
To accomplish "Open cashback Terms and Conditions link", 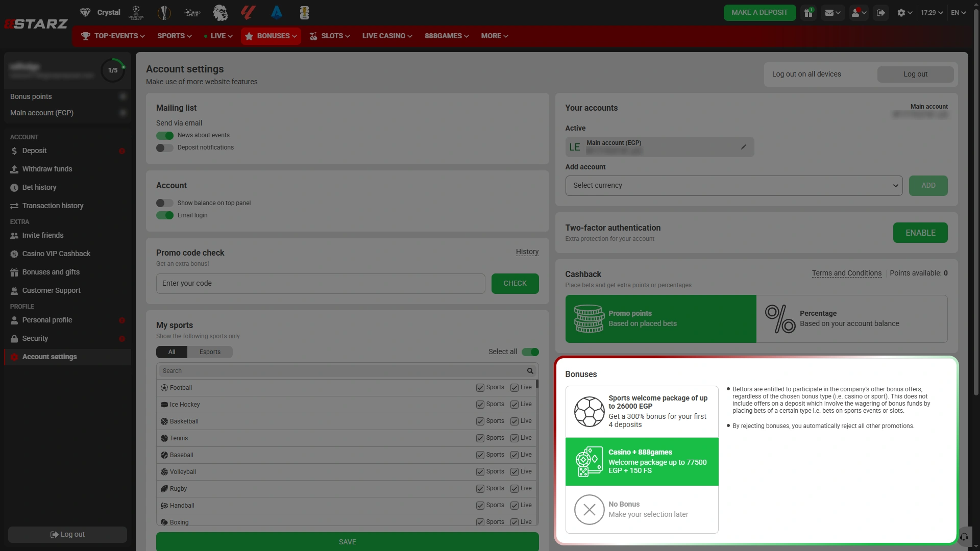I will click(x=847, y=273).
